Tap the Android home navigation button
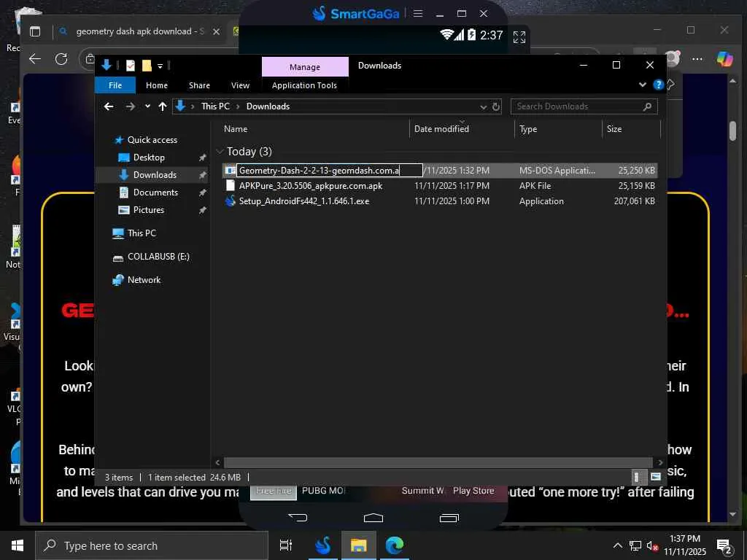This screenshot has height=560, width=747. [x=373, y=517]
